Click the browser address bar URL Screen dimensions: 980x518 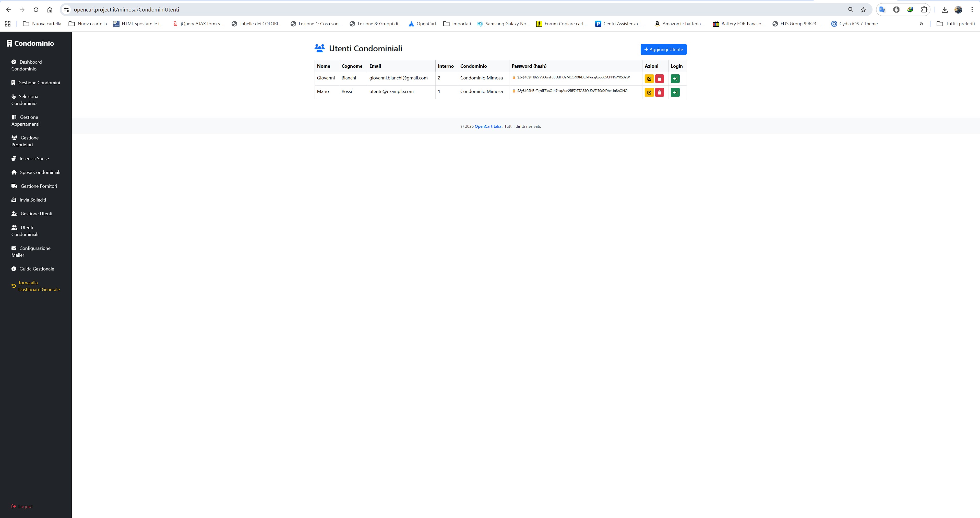tap(126, 9)
